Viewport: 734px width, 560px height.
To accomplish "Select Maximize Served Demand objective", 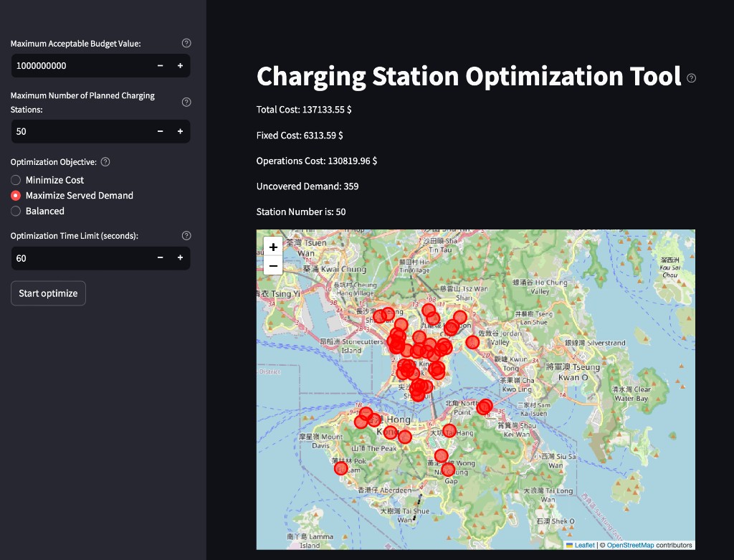I will click(x=72, y=195).
